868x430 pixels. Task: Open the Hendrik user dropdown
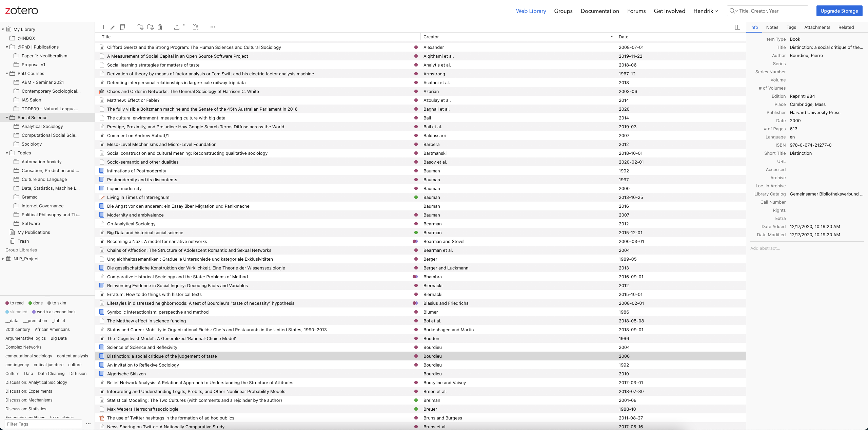(x=706, y=11)
